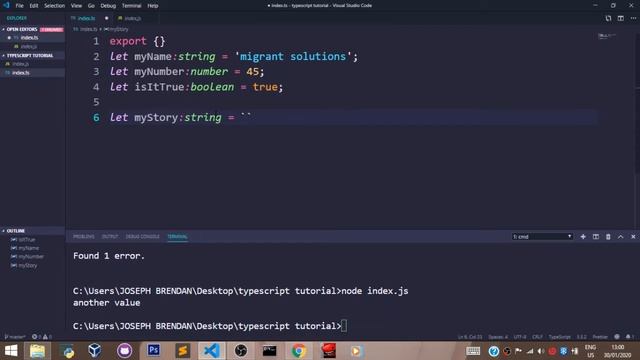Screen dimensions: 640x360
Task: Open the View menu
Action: tap(76, 6)
